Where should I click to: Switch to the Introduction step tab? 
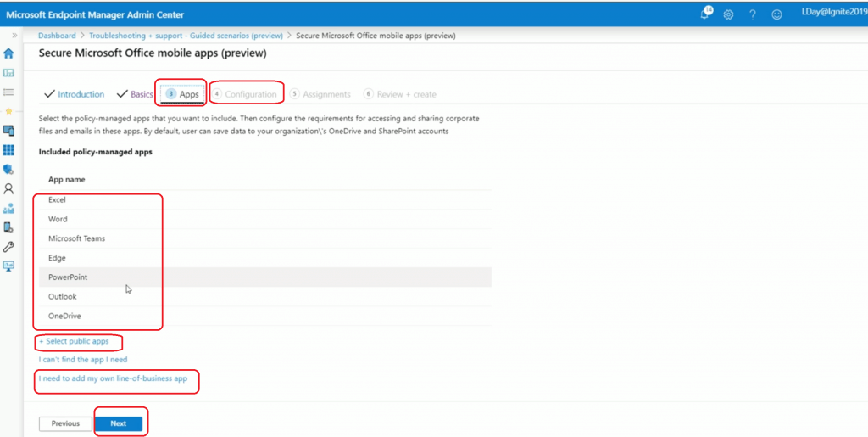tap(75, 94)
